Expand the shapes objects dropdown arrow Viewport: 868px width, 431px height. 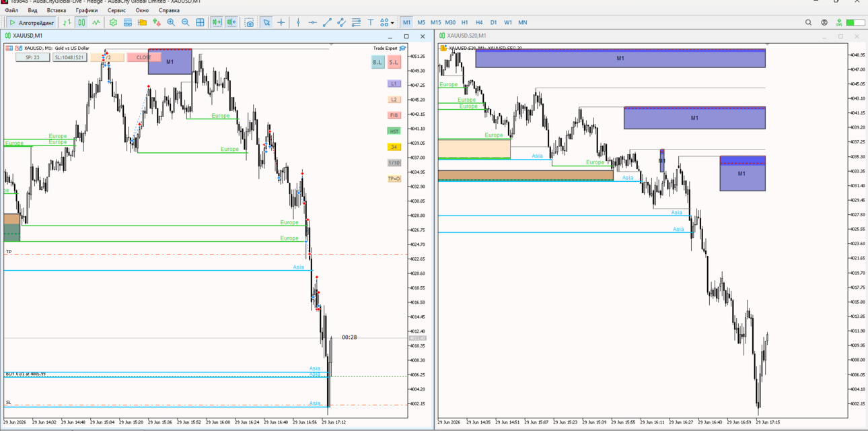tap(392, 23)
